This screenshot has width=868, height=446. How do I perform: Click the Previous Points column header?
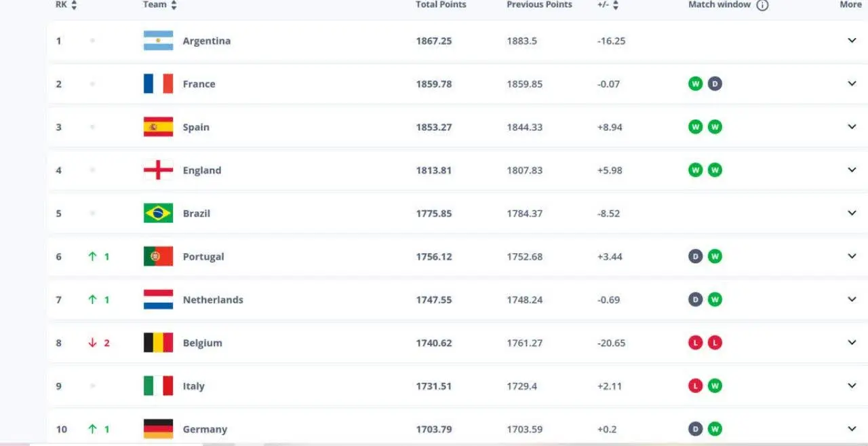click(539, 5)
